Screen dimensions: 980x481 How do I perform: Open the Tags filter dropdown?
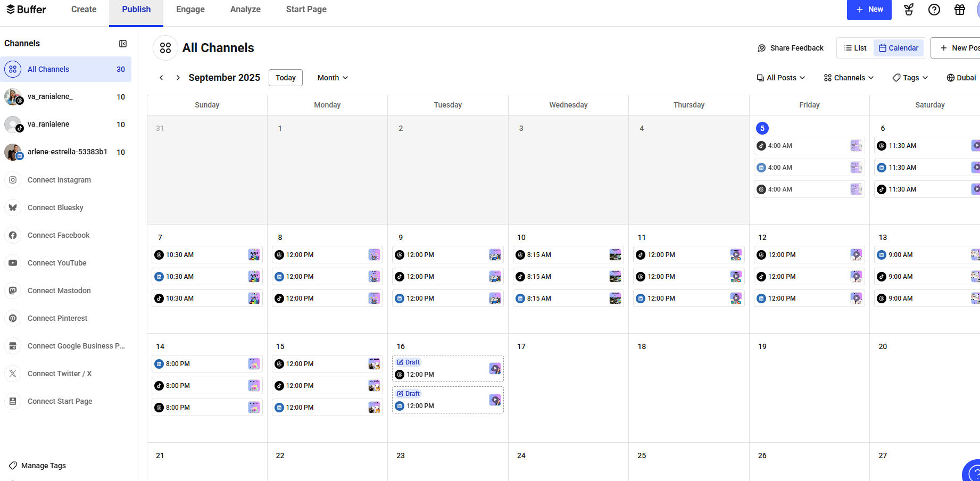click(x=910, y=78)
